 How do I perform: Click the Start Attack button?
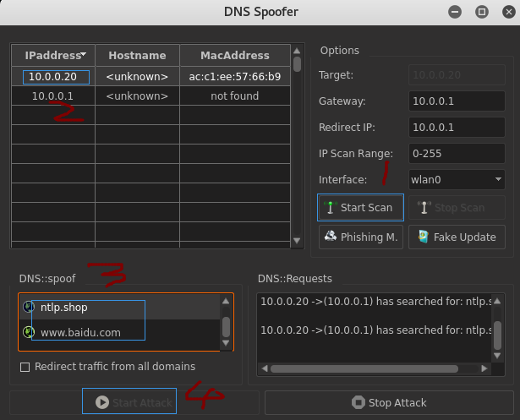click(x=129, y=402)
